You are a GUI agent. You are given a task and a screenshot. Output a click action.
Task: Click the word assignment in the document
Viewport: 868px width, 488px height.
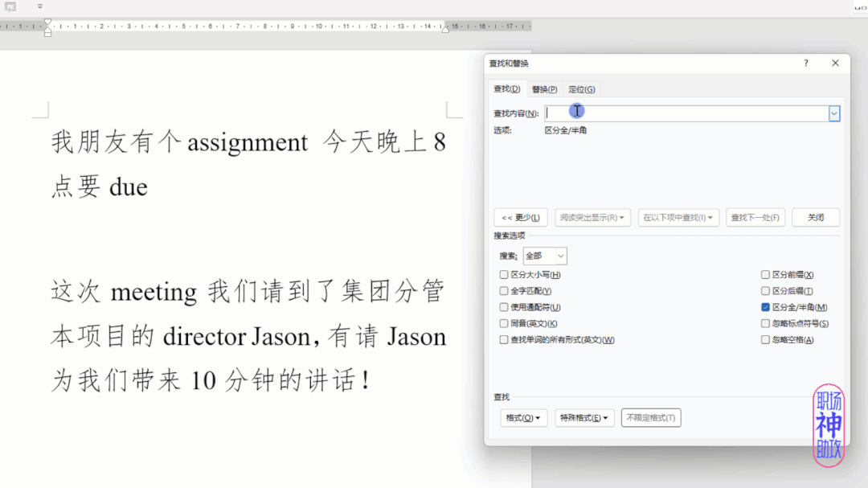tap(248, 143)
